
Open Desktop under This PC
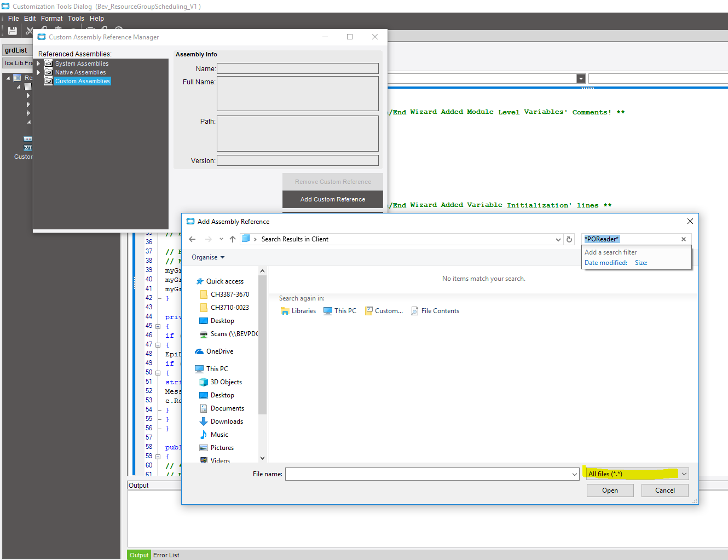tap(217, 395)
